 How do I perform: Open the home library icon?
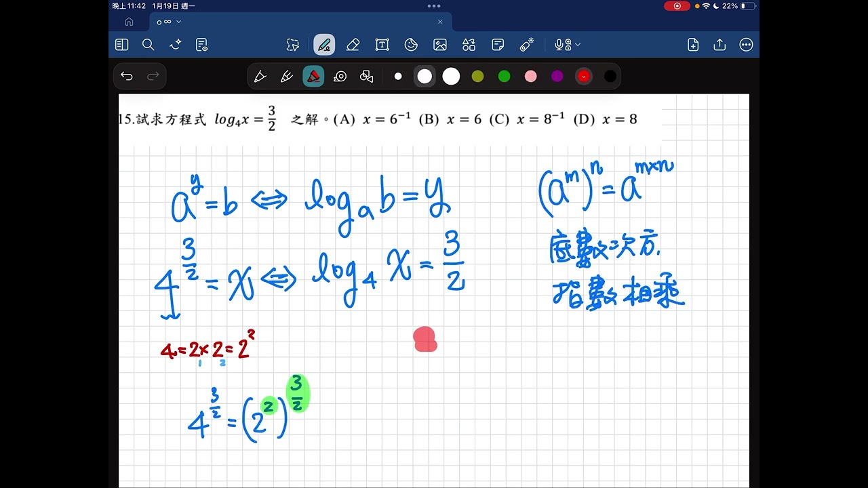coord(129,22)
